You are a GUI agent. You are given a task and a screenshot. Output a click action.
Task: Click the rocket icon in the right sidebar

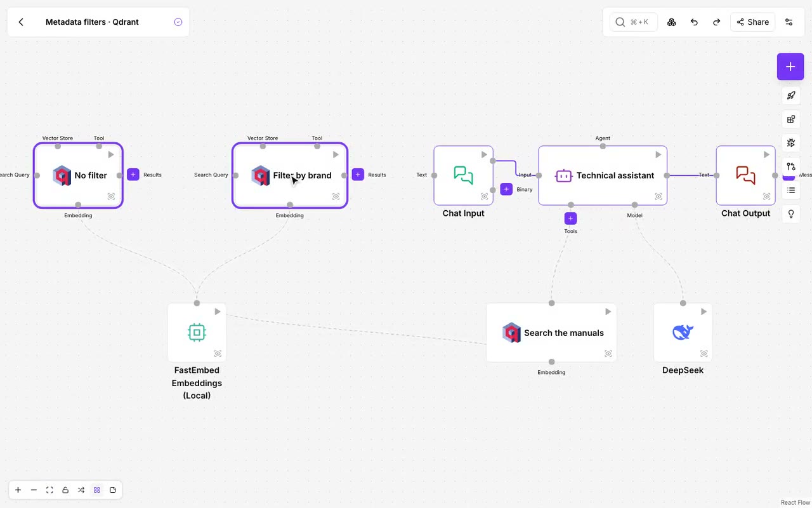(791, 96)
